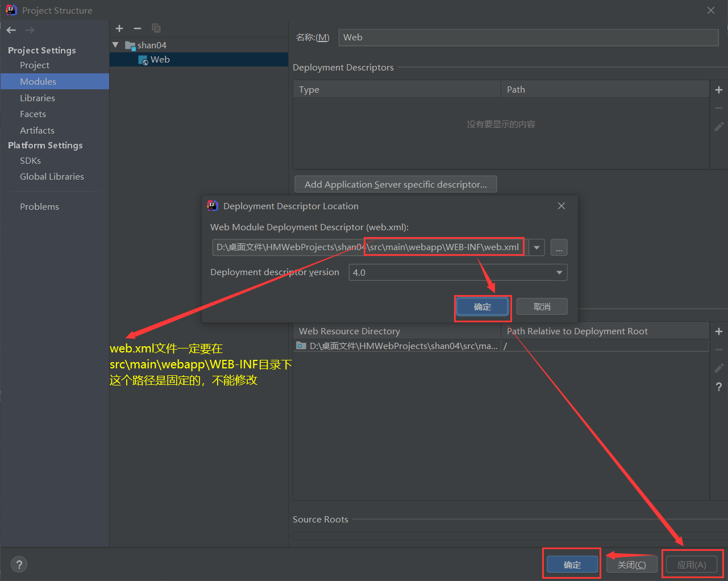Close the Project Structure window
The height and width of the screenshot is (581, 728).
711,10
